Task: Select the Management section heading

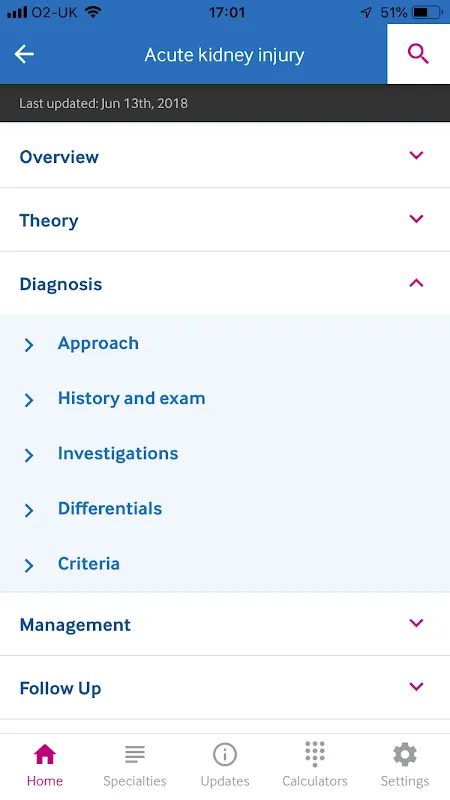Action: [75, 624]
